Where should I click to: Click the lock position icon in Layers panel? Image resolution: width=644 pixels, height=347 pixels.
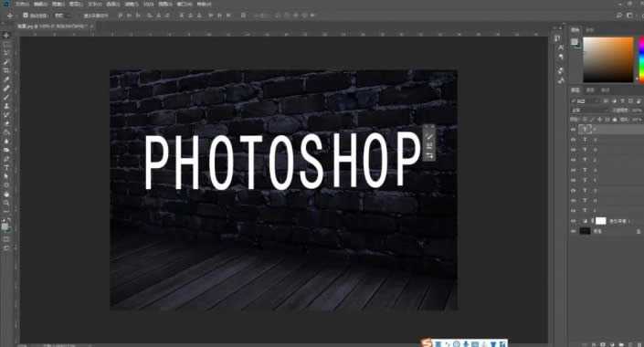click(599, 120)
